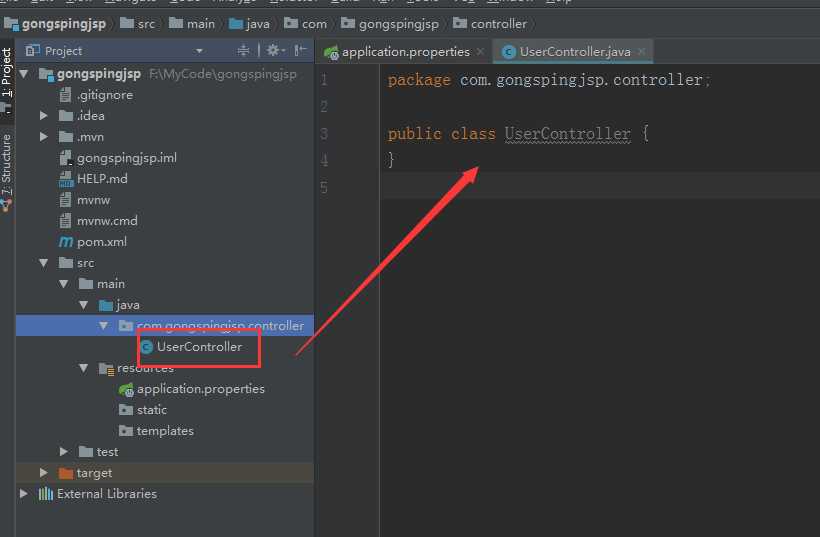Click the package keyword on line 1
The image size is (820, 537).
click(419, 80)
